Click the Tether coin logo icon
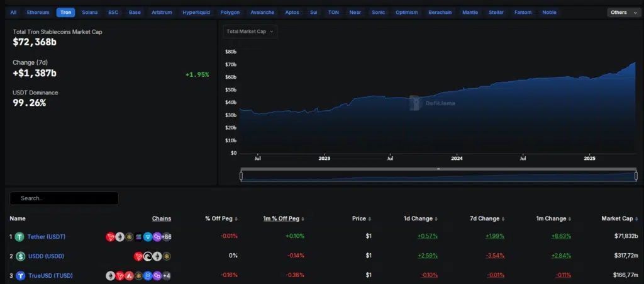The width and height of the screenshot is (644, 284). coord(19,237)
